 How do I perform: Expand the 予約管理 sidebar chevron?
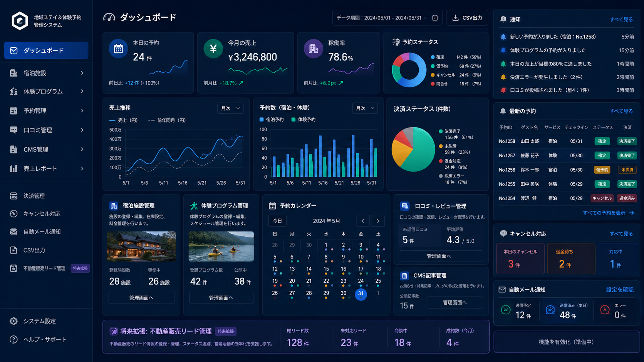pyautogui.click(x=82, y=111)
